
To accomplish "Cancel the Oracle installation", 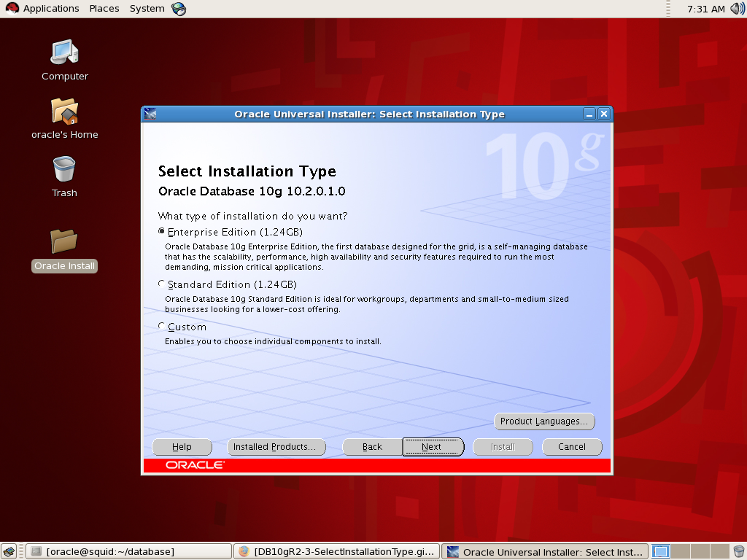I will (x=572, y=447).
